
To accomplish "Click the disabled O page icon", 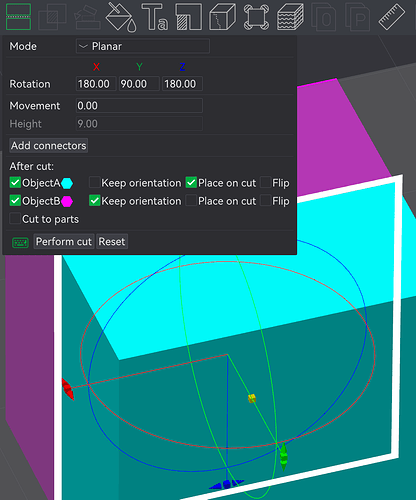I will click(x=324, y=17).
